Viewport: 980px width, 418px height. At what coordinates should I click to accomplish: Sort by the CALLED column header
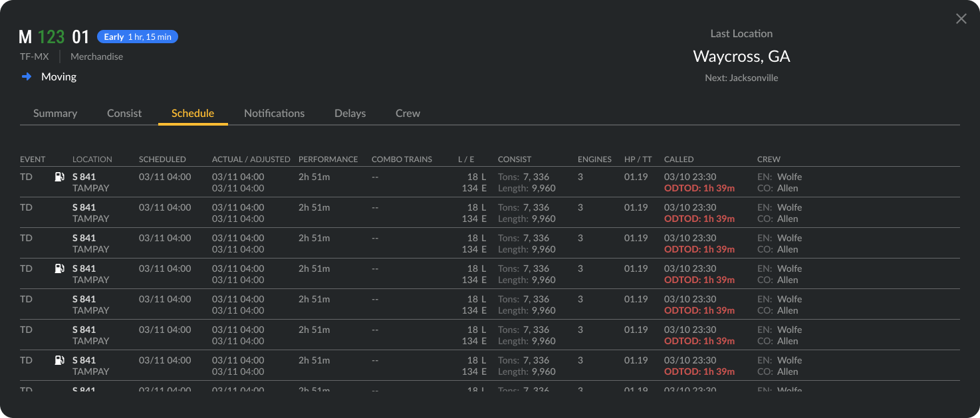click(678, 159)
